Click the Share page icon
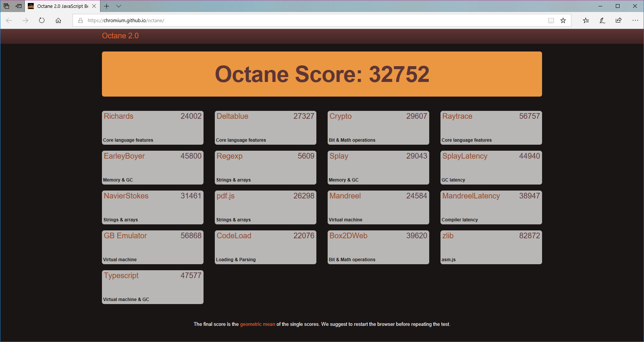This screenshot has height=342, width=644. 618,20
